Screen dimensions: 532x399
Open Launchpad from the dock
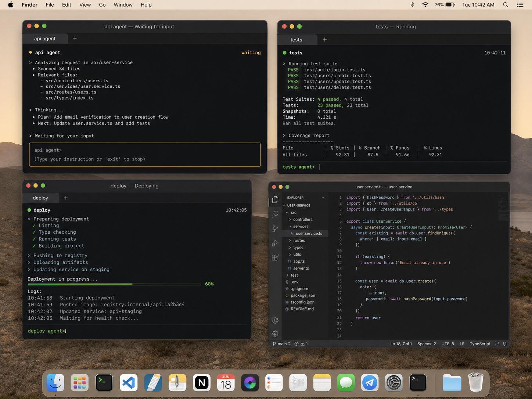pyautogui.click(x=80, y=383)
